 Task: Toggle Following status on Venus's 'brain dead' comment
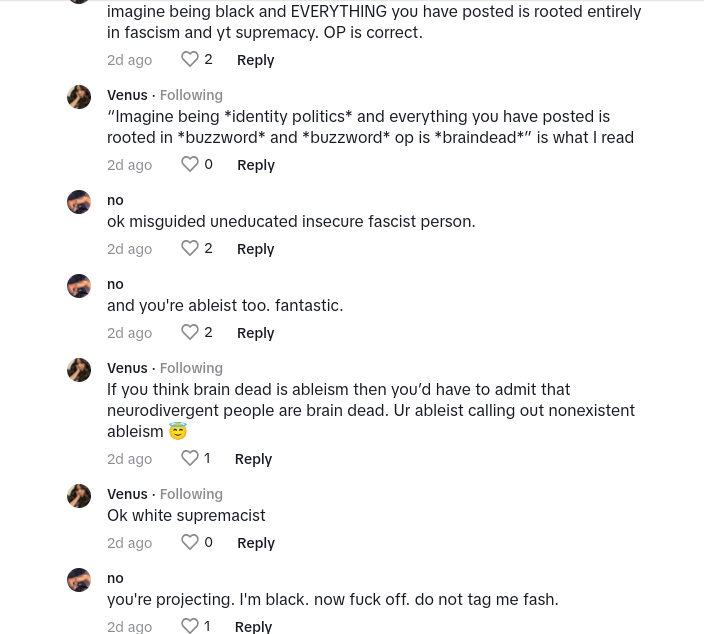tap(191, 368)
